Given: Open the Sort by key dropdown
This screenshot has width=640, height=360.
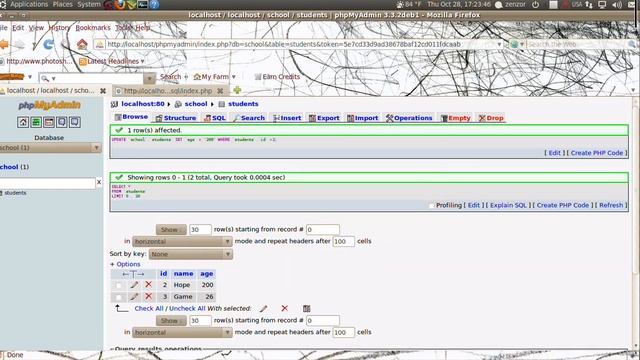Looking at the screenshot, I should (x=191, y=254).
